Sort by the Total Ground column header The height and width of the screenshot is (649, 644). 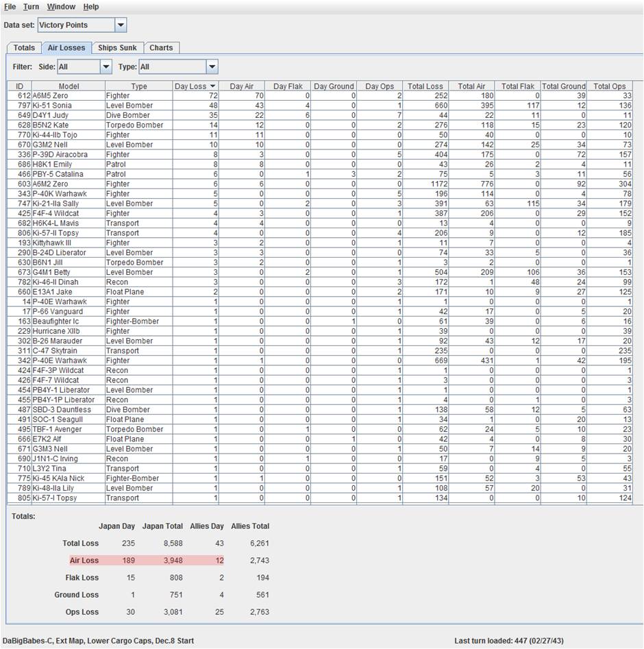pos(564,86)
